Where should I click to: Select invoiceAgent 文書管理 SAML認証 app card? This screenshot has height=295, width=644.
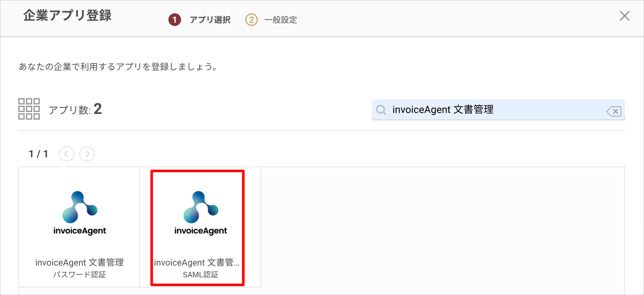coord(200,227)
